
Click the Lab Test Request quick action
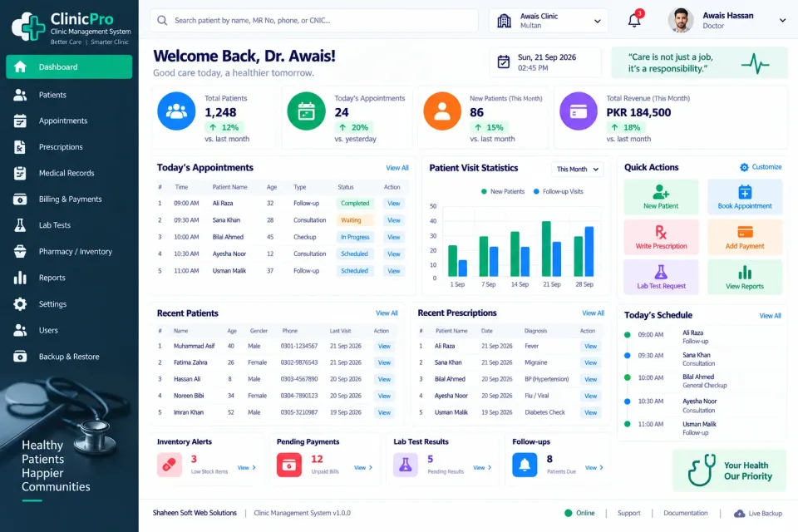coord(661,278)
